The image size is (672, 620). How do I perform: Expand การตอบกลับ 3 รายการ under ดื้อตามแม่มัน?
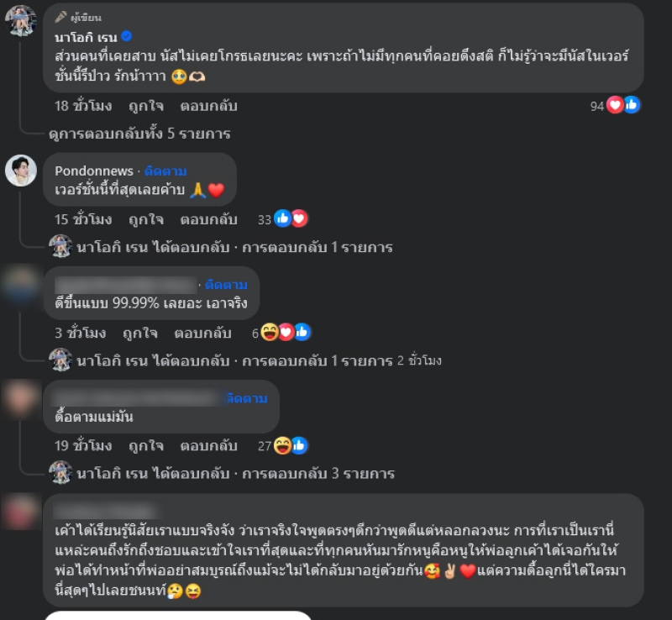pyautogui.click(x=235, y=474)
